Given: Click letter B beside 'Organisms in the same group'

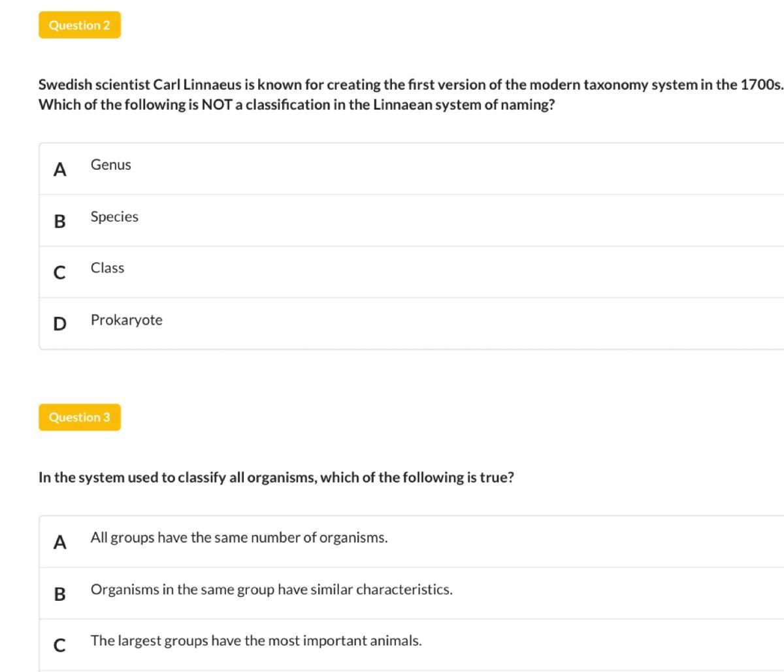Looking at the screenshot, I should click(59, 594).
